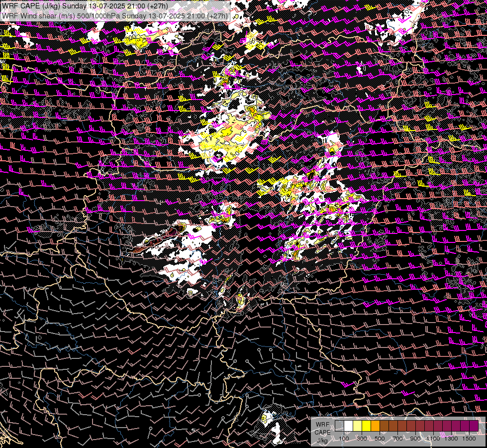Click the legend's '1500' scale label
Screen dimensions: 487x448
point(469,439)
